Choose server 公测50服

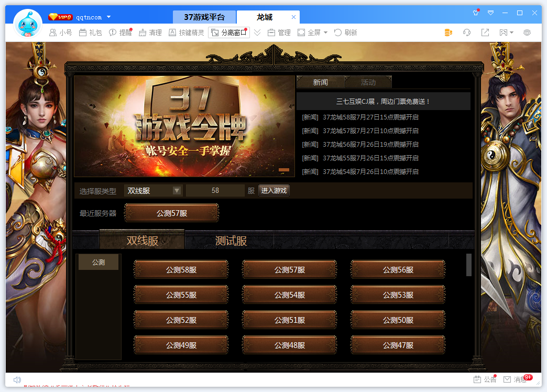398,320
